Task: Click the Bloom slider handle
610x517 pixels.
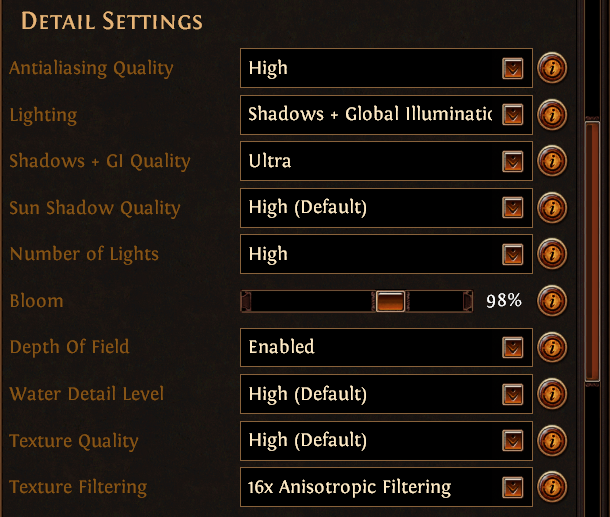Action: tap(390, 301)
